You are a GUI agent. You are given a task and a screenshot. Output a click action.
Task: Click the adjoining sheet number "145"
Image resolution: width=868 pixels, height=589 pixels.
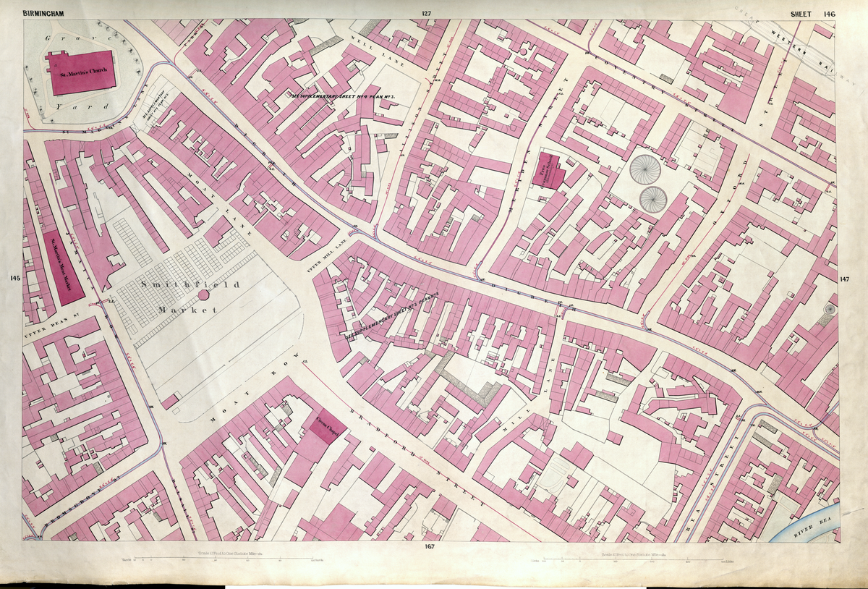click(x=14, y=278)
